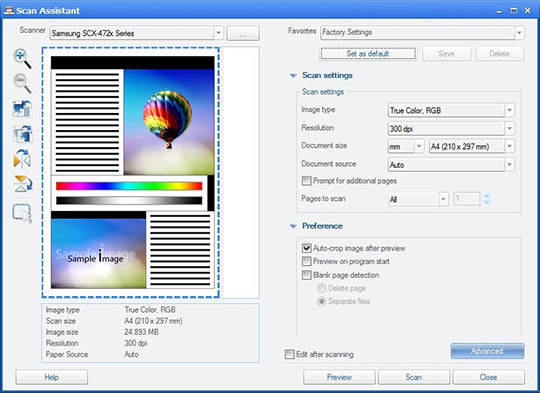Rotate the preview image right
Screen dimensions: 540x393
(22, 134)
